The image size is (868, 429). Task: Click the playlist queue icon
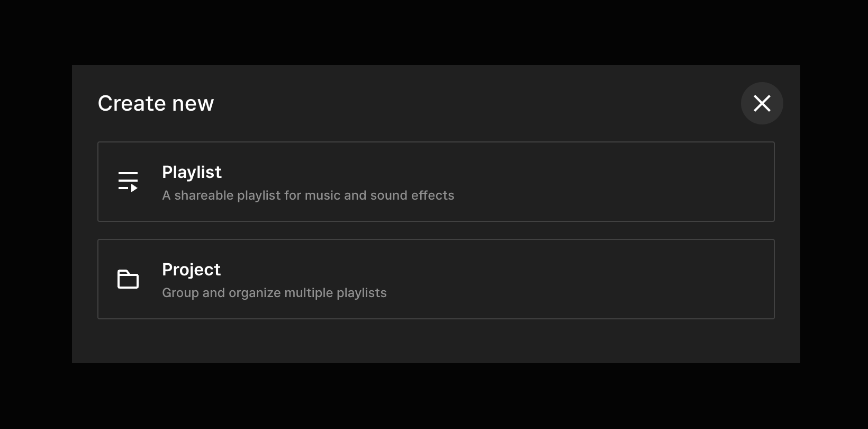pos(128,182)
